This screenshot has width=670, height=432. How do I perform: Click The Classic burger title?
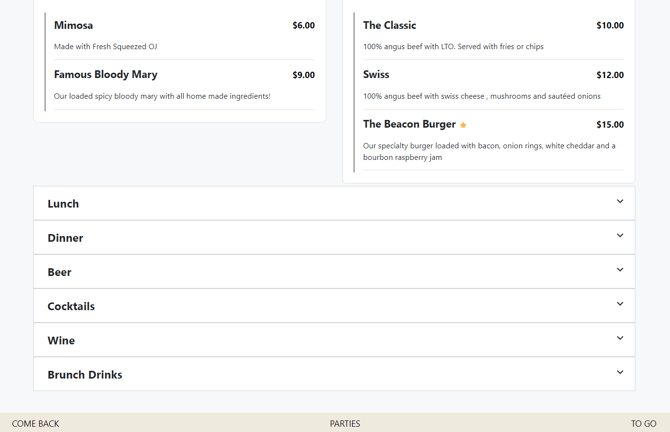(x=389, y=25)
